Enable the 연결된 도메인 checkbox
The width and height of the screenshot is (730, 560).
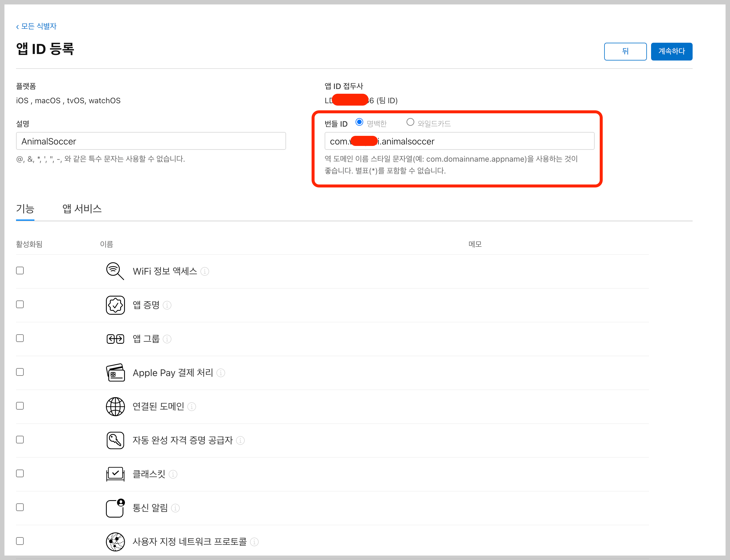click(20, 406)
